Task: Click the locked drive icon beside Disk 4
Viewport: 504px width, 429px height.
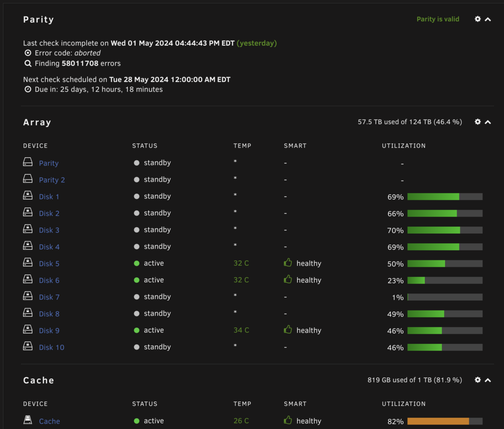Action: (x=28, y=246)
